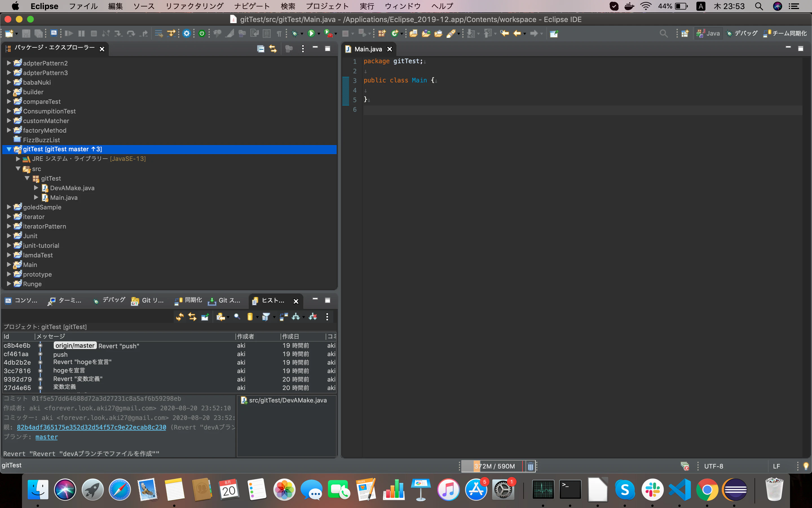Open the リファクタリング menu

[195, 6]
